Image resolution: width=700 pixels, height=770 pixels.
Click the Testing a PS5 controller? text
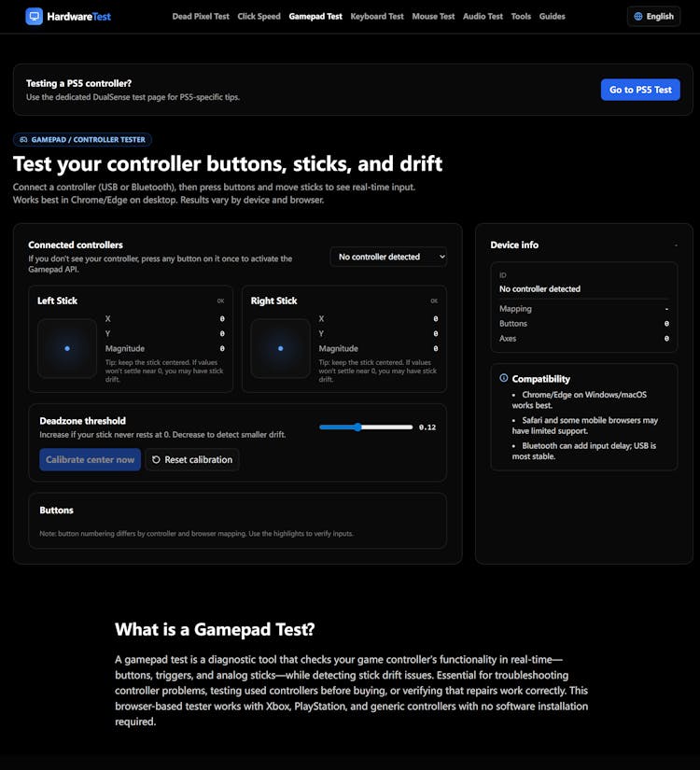click(78, 83)
